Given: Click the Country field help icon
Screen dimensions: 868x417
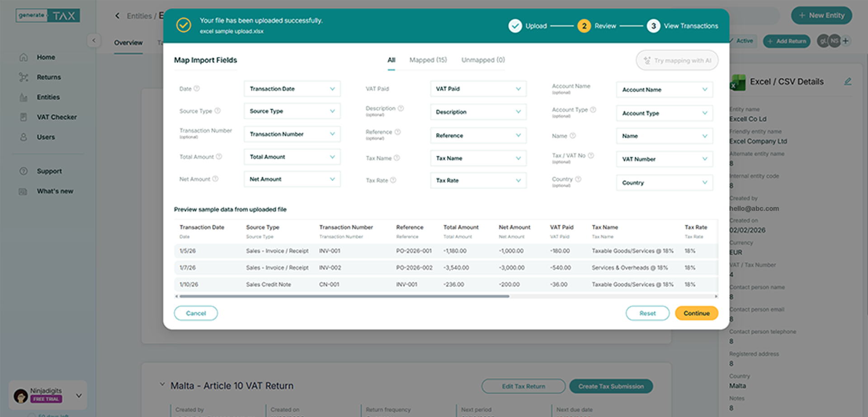Looking at the screenshot, I should point(578,179).
